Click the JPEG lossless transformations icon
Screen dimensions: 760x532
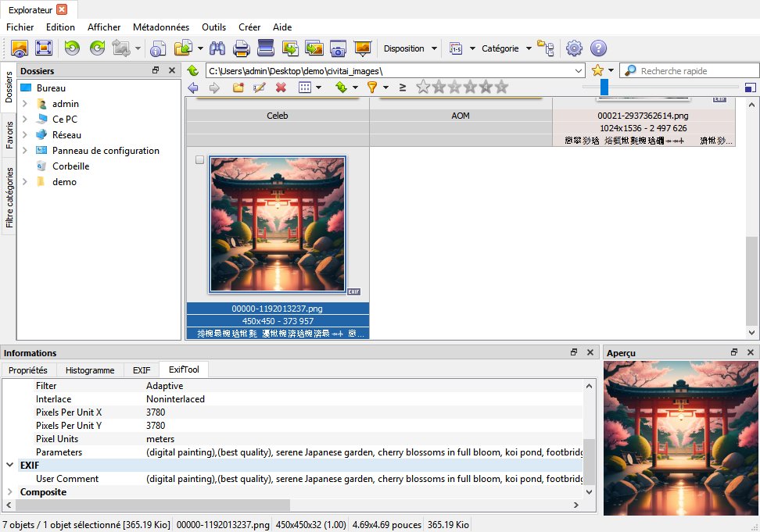(x=120, y=48)
